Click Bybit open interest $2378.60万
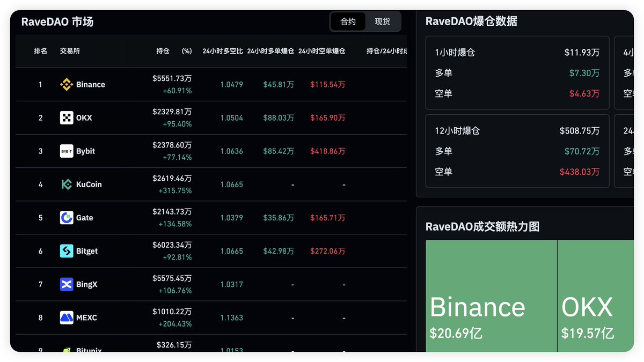 pos(172,145)
